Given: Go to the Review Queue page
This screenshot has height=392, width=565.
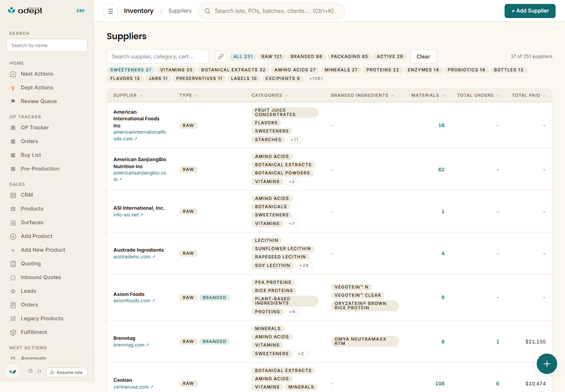Looking at the screenshot, I should pyautogui.click(x=47, y=102).
